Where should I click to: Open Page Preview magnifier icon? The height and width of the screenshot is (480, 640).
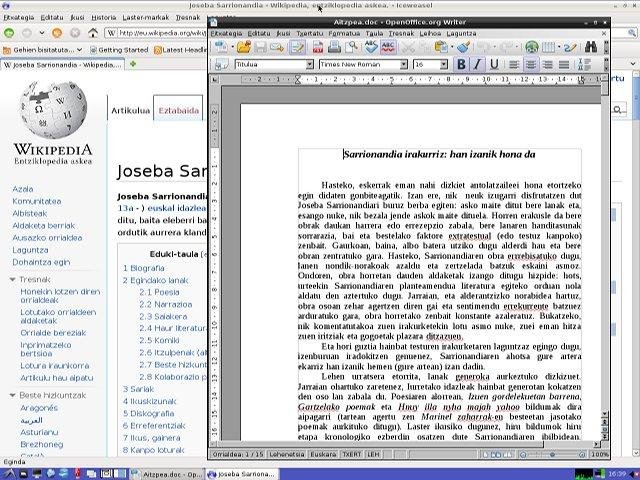pos(351,47)
